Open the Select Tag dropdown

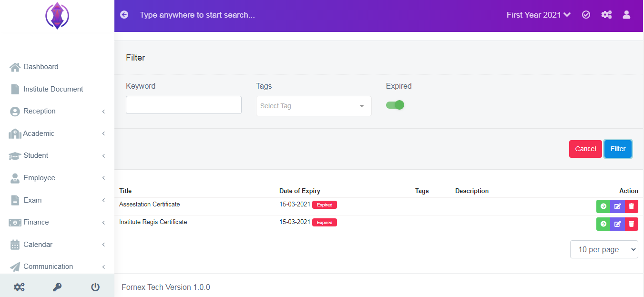point(314,106)
